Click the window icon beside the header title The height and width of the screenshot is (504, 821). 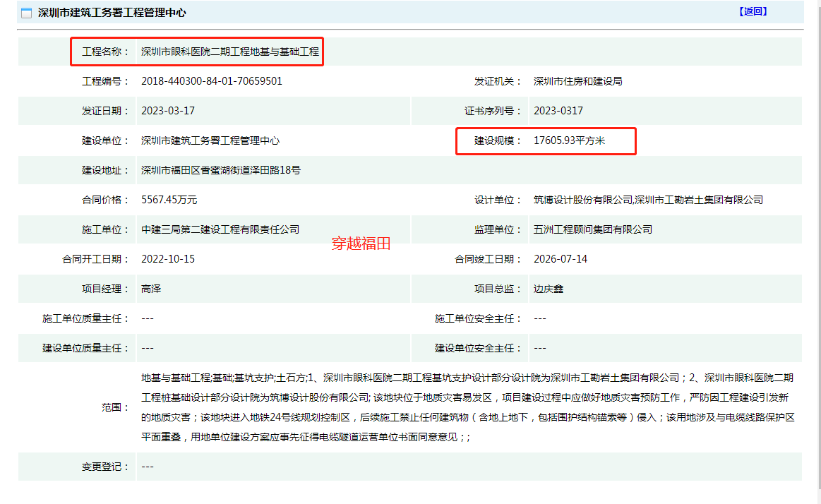26,13
